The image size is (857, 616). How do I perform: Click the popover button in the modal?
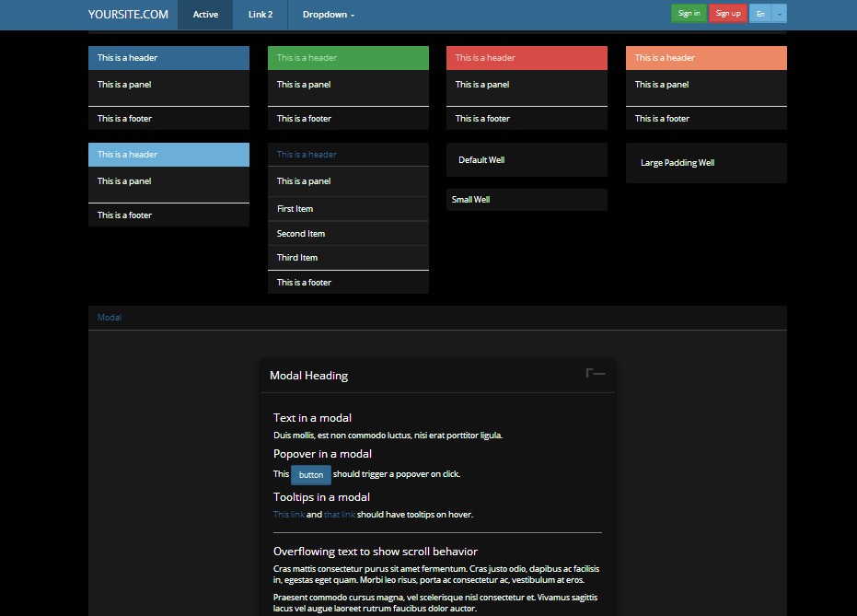point(311,475)
